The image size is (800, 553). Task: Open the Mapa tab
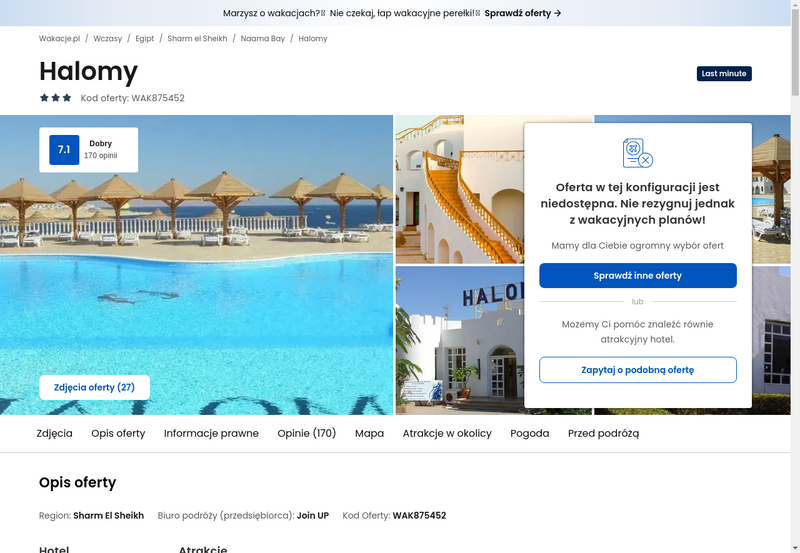[x=369, y=433]
